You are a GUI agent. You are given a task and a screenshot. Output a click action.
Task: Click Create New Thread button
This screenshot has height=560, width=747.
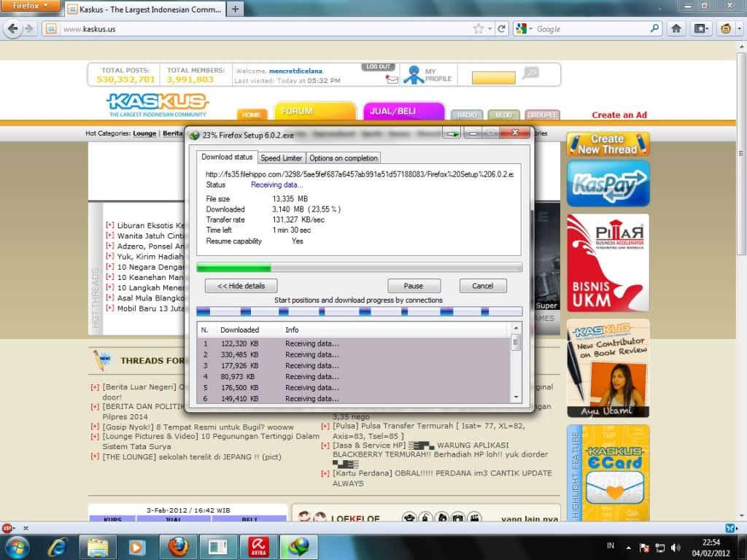pyautogui.click(x=608, y=144)
